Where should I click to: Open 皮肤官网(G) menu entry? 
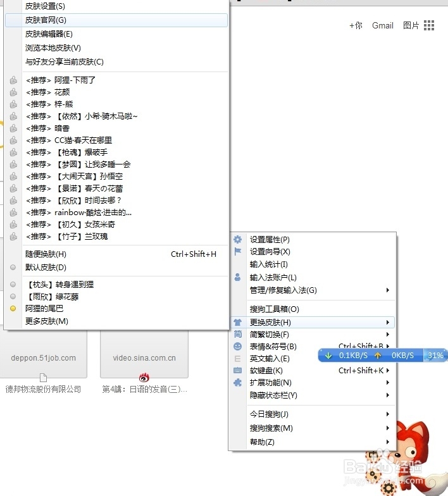click(116, 20)
